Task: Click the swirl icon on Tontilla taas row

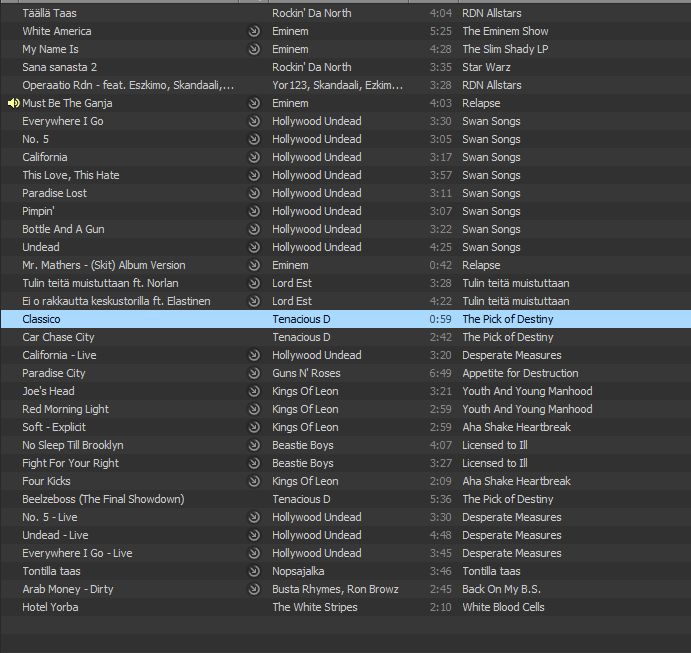Action: [254, 571]
